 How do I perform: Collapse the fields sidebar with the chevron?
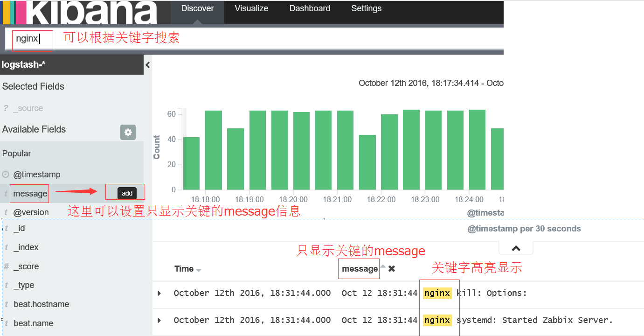148,65
